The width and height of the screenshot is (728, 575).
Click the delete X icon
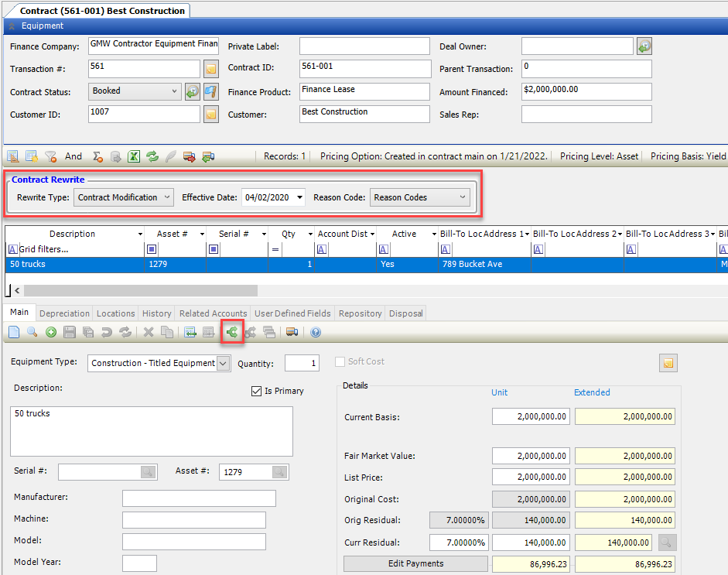pyautogui.click(x=149, y=332)
